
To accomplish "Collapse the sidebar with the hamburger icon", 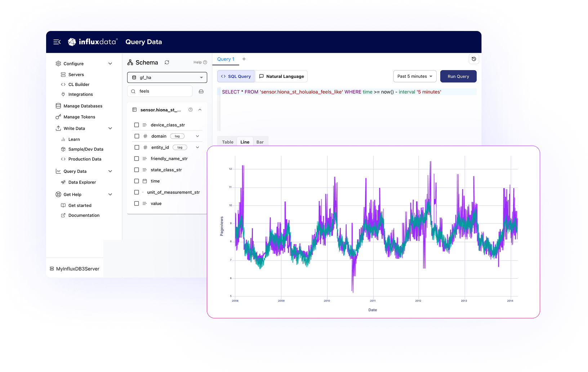I will (57, 42).
